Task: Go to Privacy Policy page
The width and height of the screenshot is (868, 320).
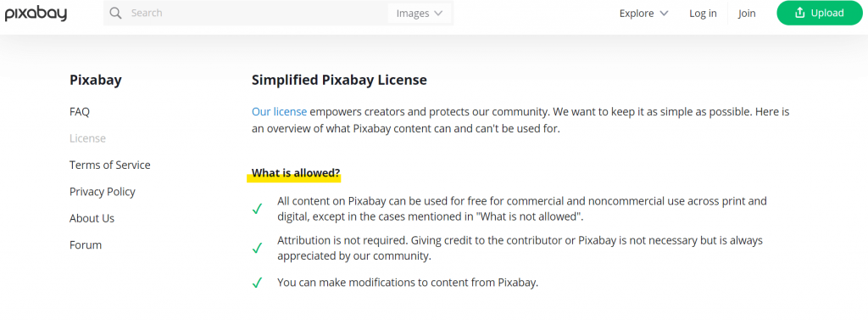Action: 103,191
